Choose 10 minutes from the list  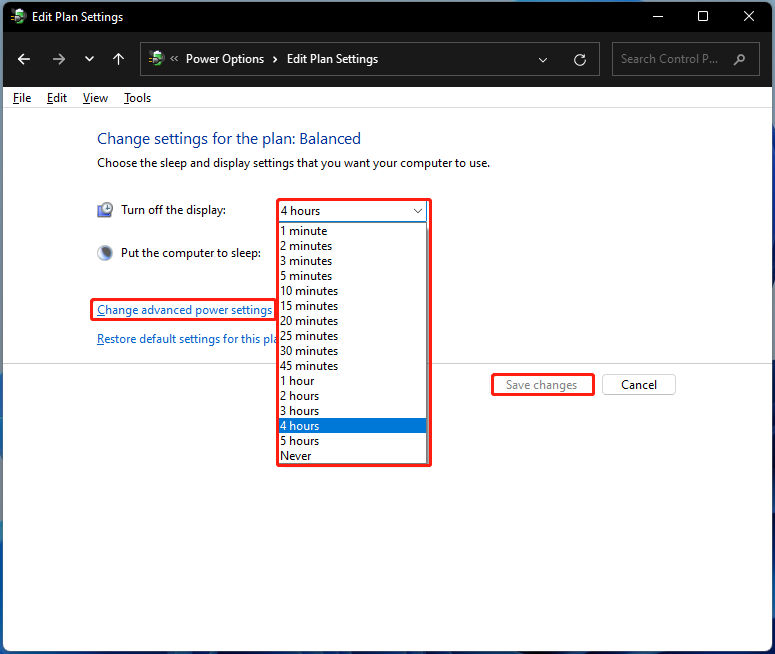[x=353, y=291]
